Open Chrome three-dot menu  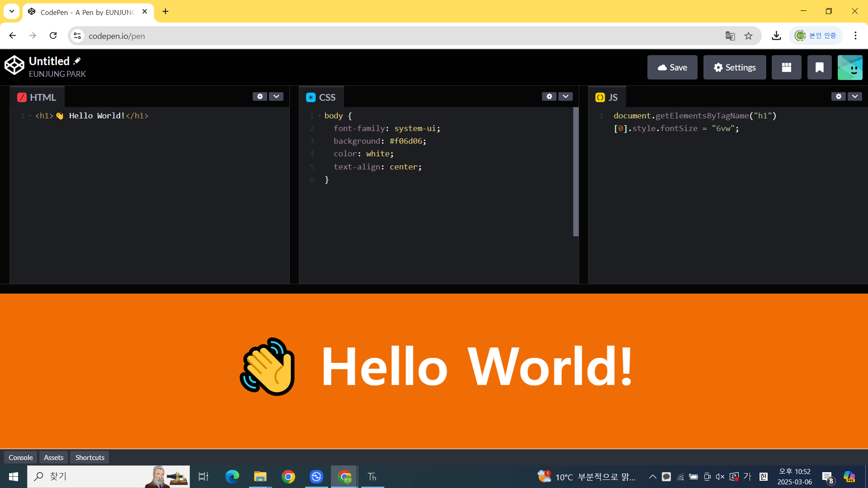point(855,36)
